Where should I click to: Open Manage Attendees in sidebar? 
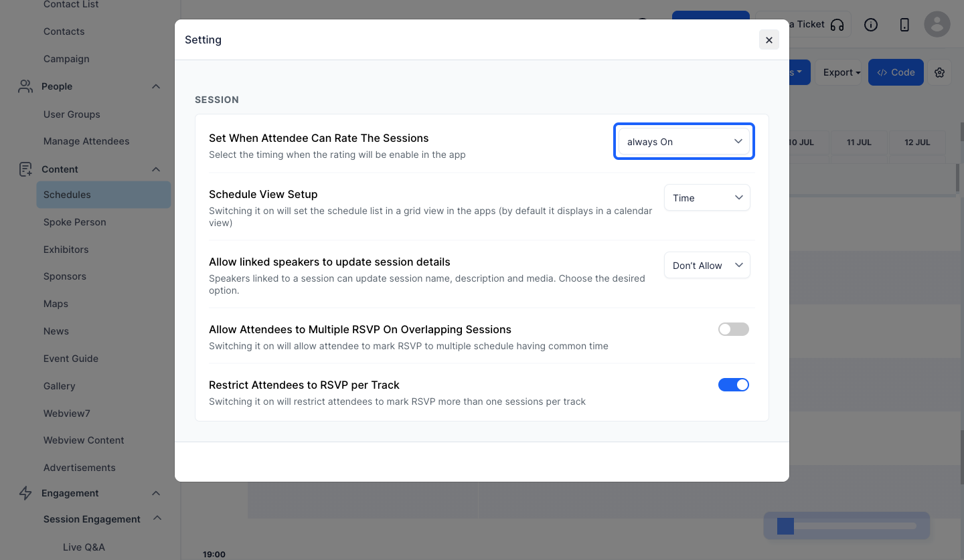[x=86, y=141]
